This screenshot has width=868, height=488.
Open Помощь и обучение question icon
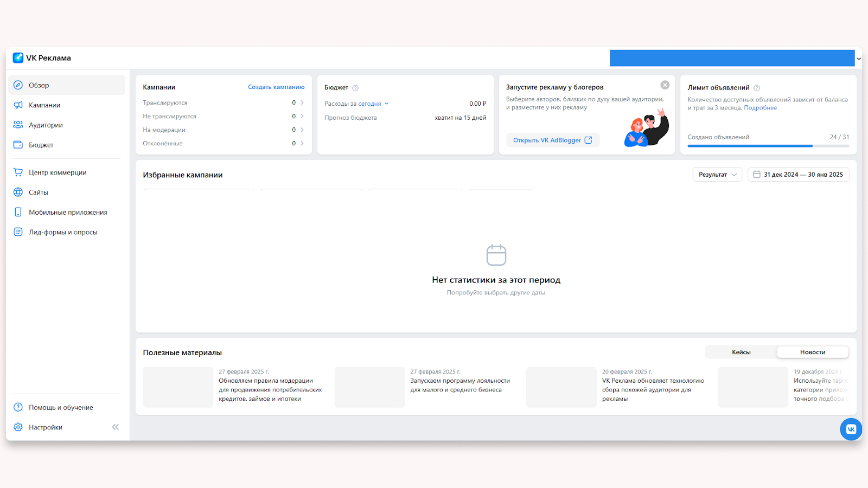pyautogui.click(x=18, y=407)
